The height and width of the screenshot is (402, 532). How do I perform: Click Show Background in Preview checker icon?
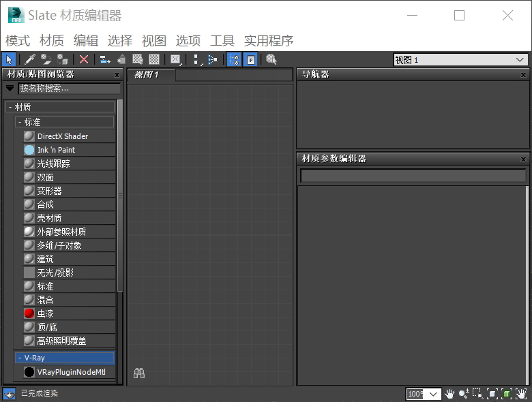tap(154, 60)
